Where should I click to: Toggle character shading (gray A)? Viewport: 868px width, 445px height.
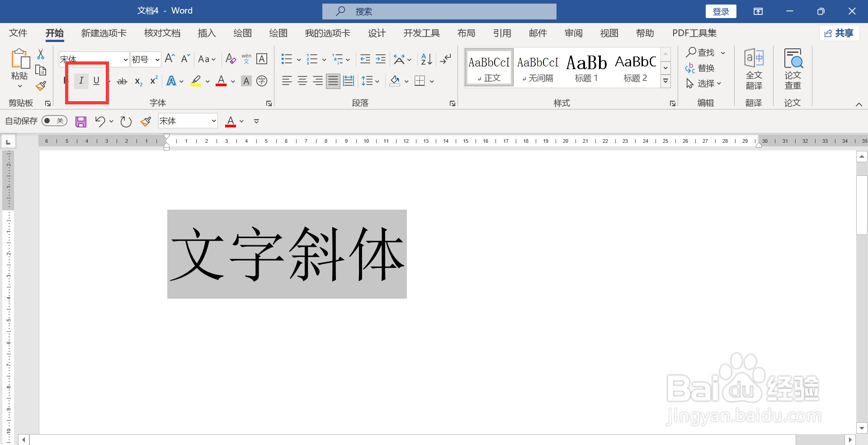(x=246, y=81)
